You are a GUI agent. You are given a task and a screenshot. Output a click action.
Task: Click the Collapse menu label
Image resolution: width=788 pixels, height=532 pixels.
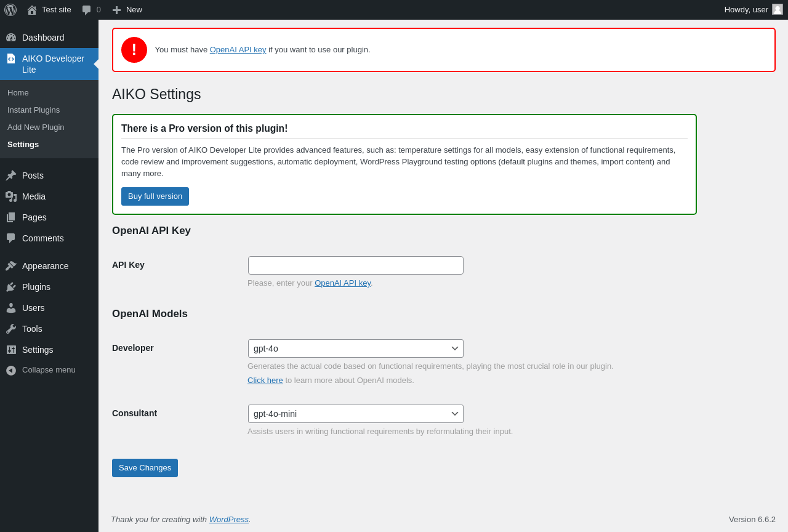click(49, 370)
